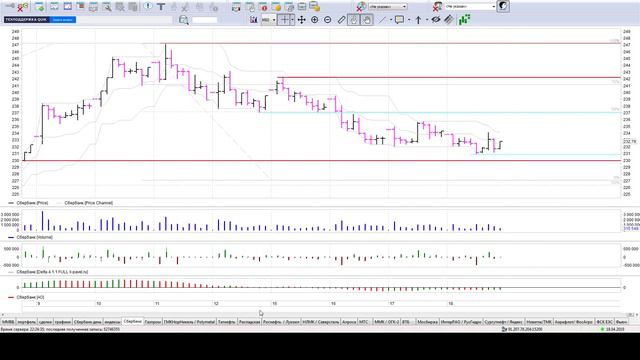Open the Сбербанк день tab

click(x=87, y=322)
